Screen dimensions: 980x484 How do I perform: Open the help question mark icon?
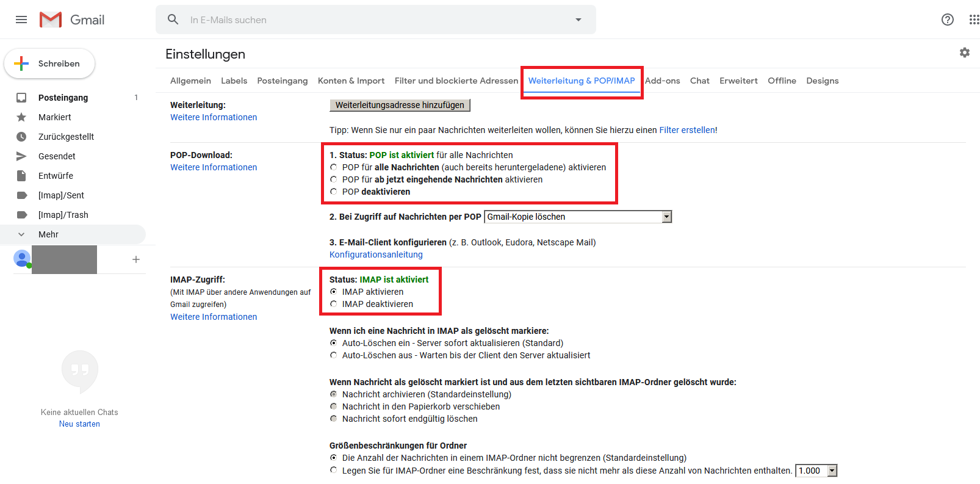pos(948,20)
